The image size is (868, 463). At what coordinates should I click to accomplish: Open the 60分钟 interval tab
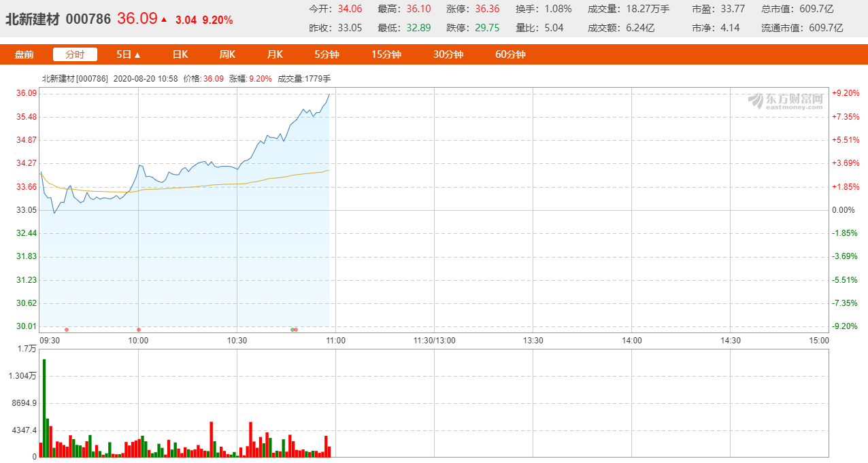pos(510,54)
